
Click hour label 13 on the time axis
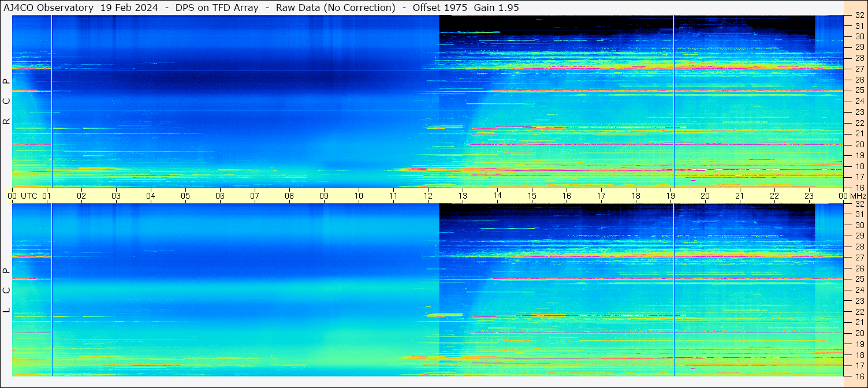click(463, 196)
